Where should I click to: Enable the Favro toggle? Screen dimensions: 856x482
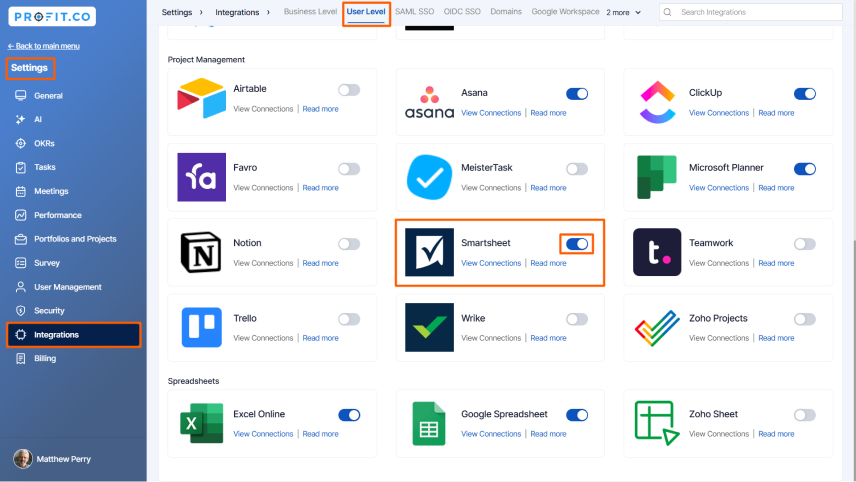349,169
